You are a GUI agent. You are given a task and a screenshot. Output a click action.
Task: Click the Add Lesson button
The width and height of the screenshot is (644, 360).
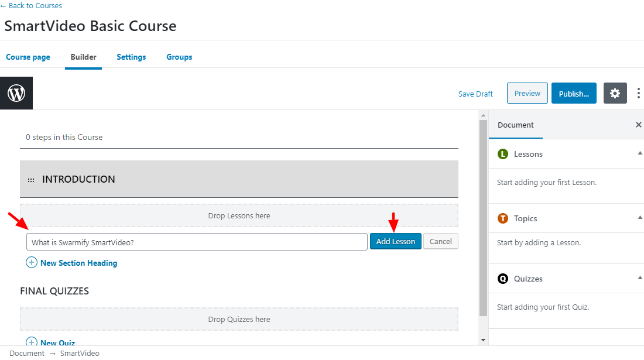tap(396, 241)
